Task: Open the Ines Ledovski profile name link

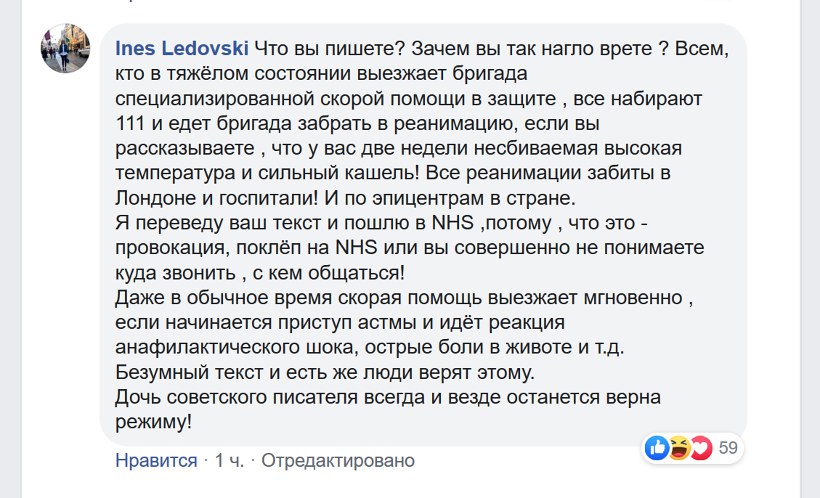Action: pyautogui.click(x=181, y=48)
